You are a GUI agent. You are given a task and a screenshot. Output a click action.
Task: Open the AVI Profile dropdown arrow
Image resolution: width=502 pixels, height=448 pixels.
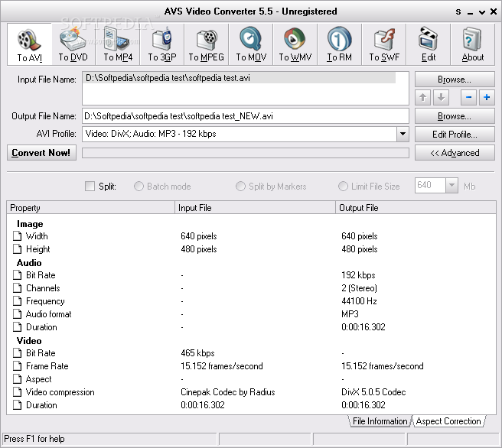403,134
